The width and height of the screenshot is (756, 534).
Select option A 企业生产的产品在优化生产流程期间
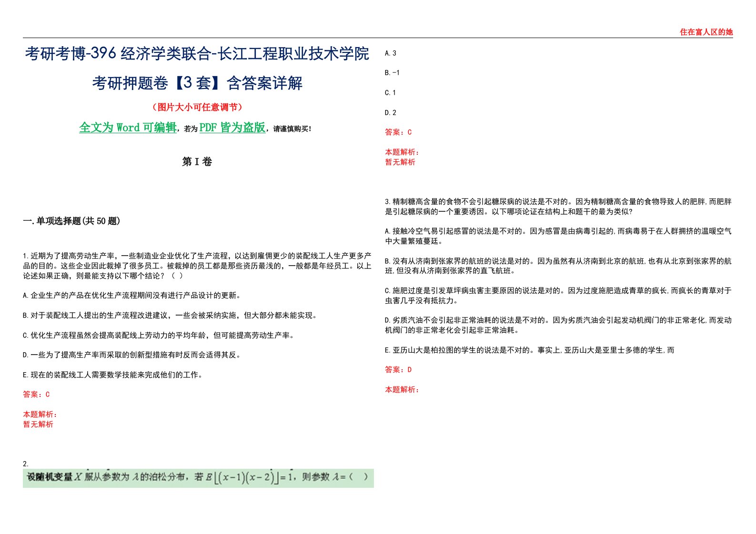pos(132,296)
